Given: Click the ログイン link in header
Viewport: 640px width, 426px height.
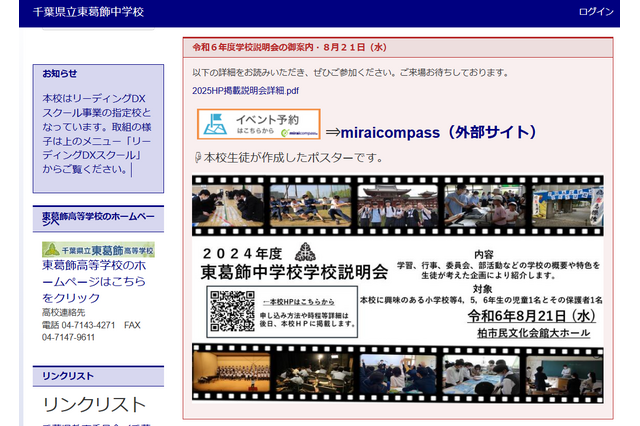Looking at the screenshot, I should 596,11.
